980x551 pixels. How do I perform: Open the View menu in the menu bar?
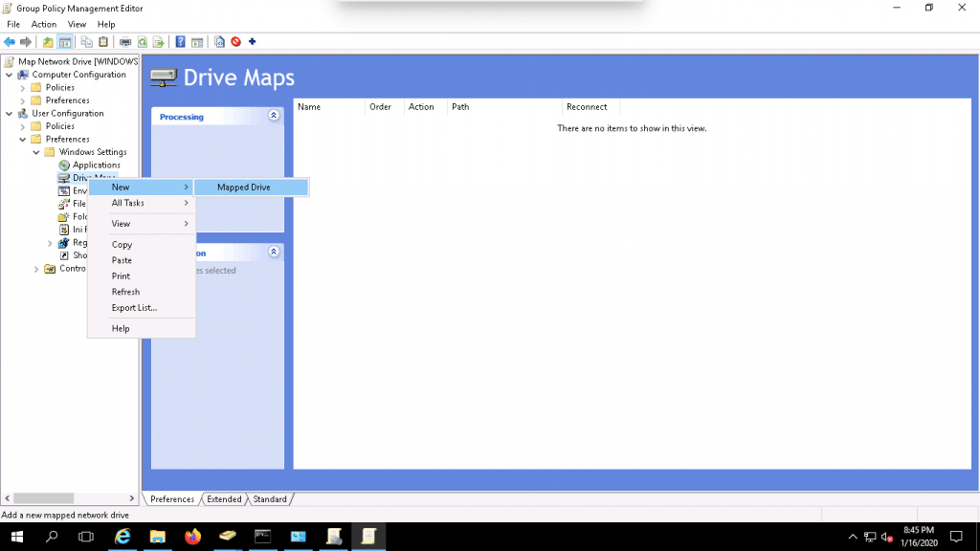tap(77, 24)
